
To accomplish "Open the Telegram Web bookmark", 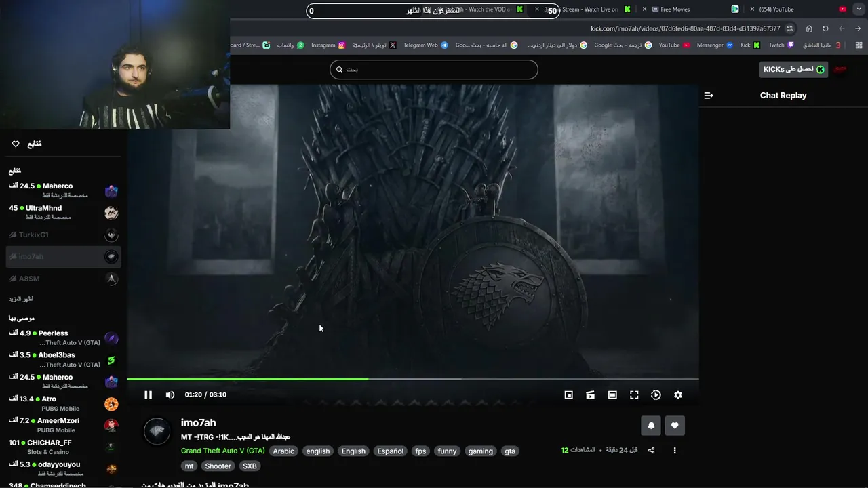I will tap(425, 45).
